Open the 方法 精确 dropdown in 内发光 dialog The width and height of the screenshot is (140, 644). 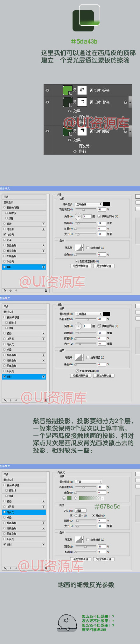click(80, 511)
